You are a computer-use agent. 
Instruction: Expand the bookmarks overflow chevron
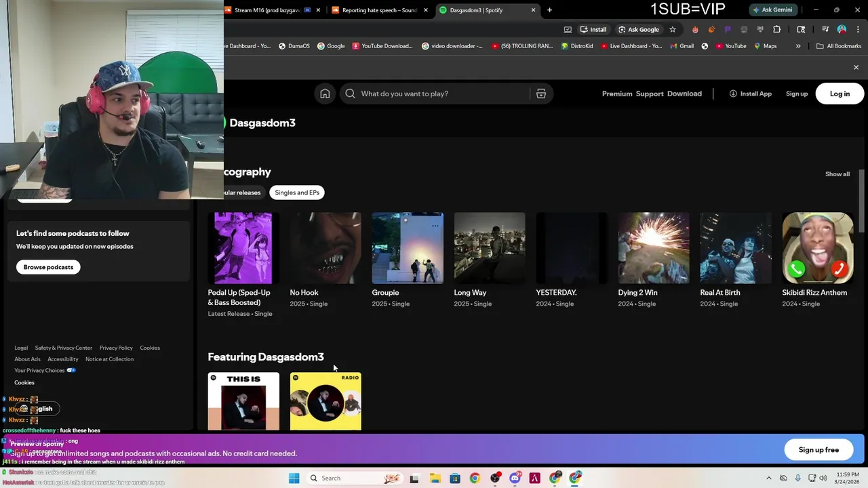pyautogui.click(x=798, y=46)
